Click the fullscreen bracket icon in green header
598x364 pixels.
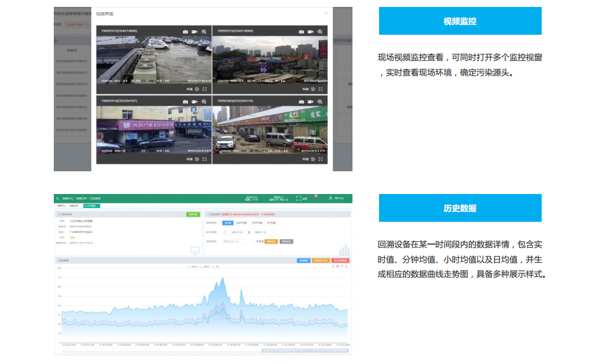299,198
